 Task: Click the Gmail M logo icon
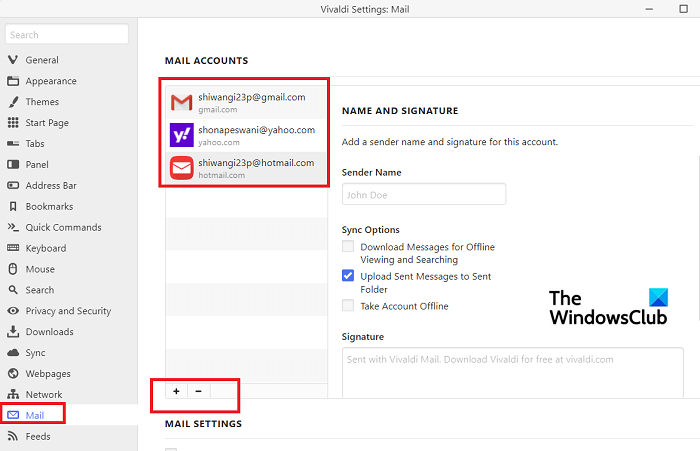click(182, 103)
